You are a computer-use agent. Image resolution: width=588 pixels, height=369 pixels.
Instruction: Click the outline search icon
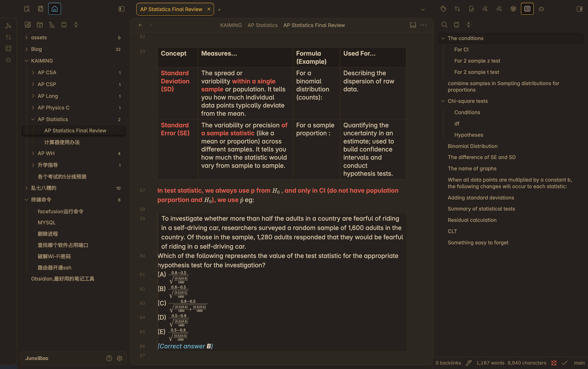[x=444, y=25]
